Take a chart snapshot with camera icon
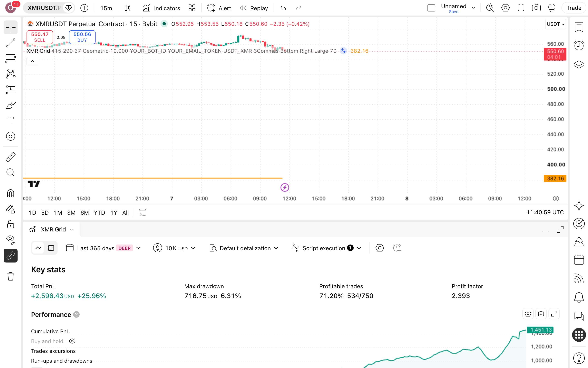The width and height of the screenshot is (588, 368). [536, 8]
